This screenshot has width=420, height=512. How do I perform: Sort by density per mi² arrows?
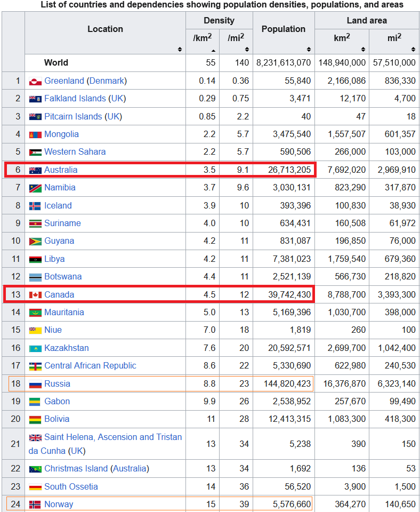click(247, 49)
